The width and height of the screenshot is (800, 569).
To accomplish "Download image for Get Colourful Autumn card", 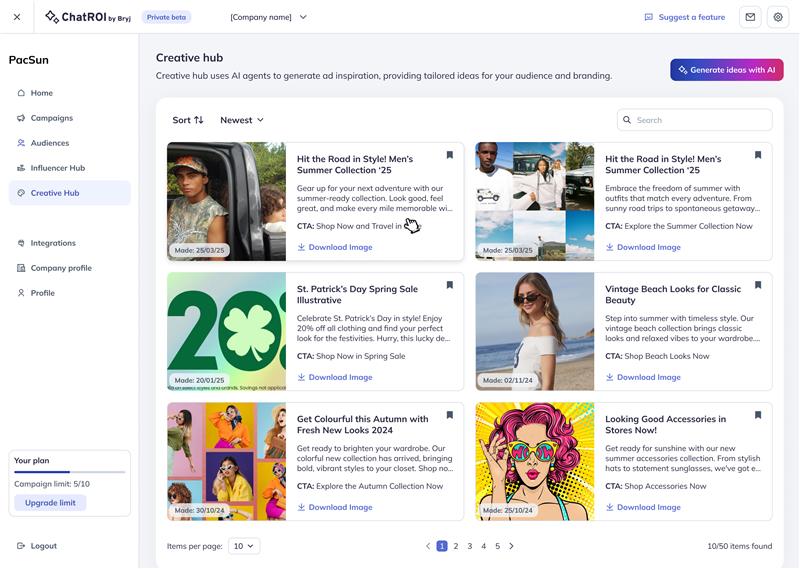I will tap(335, 507).
